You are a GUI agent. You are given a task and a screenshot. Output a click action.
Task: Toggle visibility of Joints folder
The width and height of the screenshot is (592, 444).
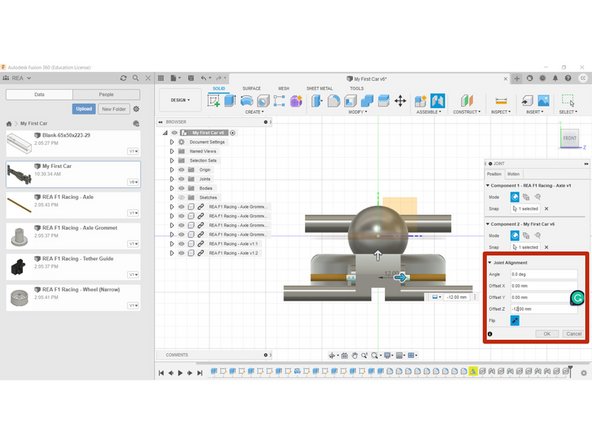[x=182, y=179]
